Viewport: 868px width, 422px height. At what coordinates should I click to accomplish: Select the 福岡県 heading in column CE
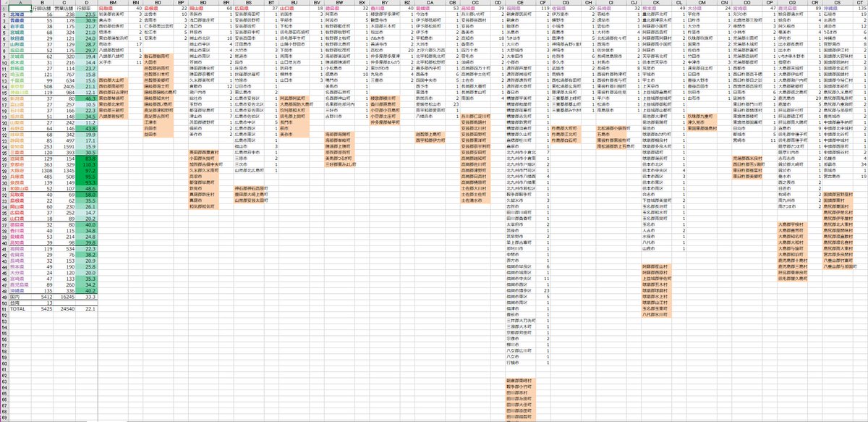pyautogui.click(x=520, y=8)
